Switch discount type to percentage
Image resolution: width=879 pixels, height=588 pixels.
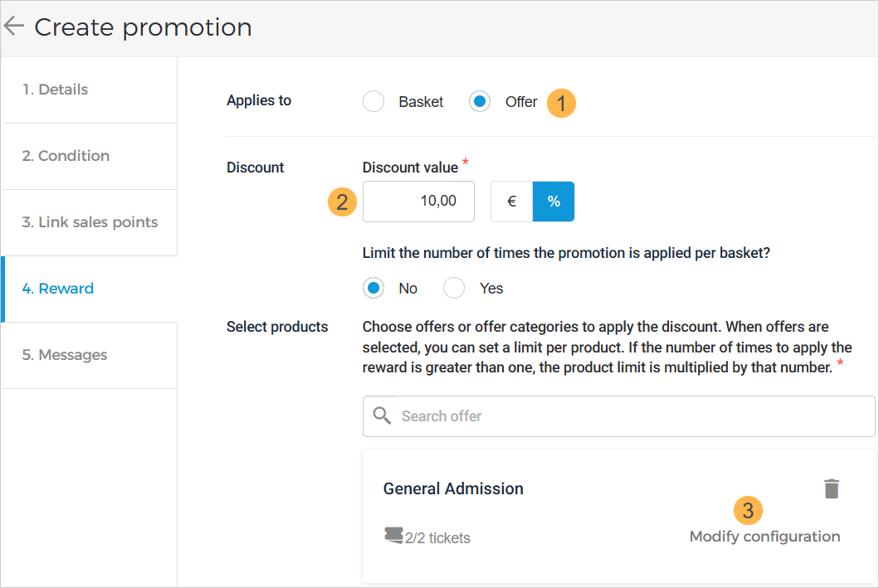click(554, 202)
